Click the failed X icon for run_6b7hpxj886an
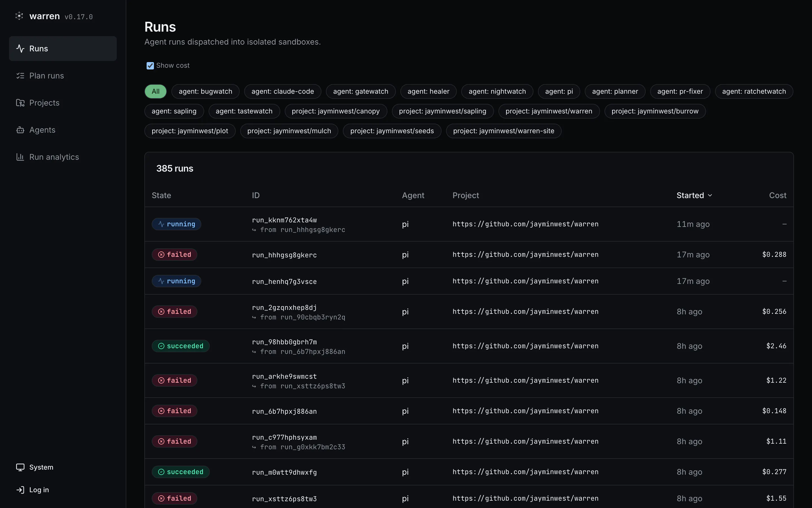The width and height of the screenshot is (812, 508). click(x=161, y=411)
